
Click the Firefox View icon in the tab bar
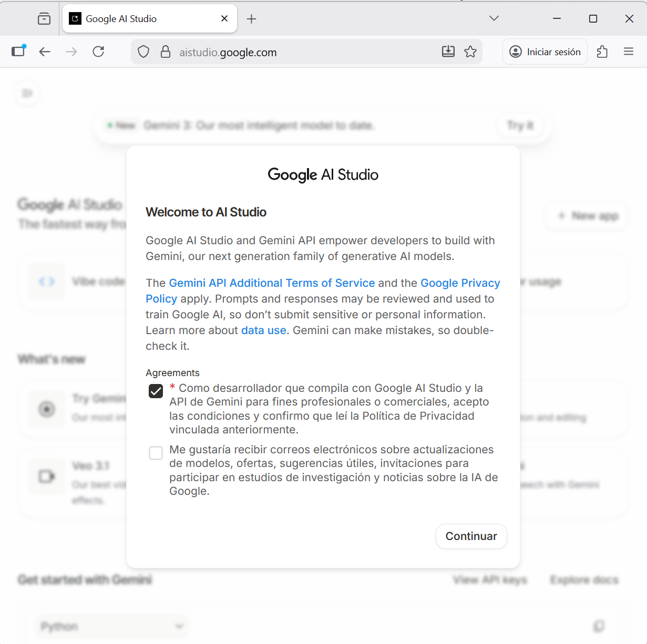pos(44,19)
